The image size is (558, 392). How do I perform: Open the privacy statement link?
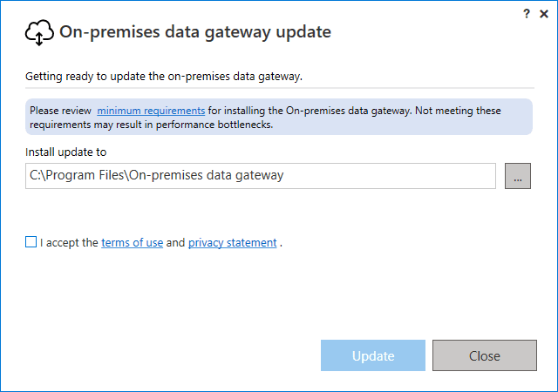(232, 243)
